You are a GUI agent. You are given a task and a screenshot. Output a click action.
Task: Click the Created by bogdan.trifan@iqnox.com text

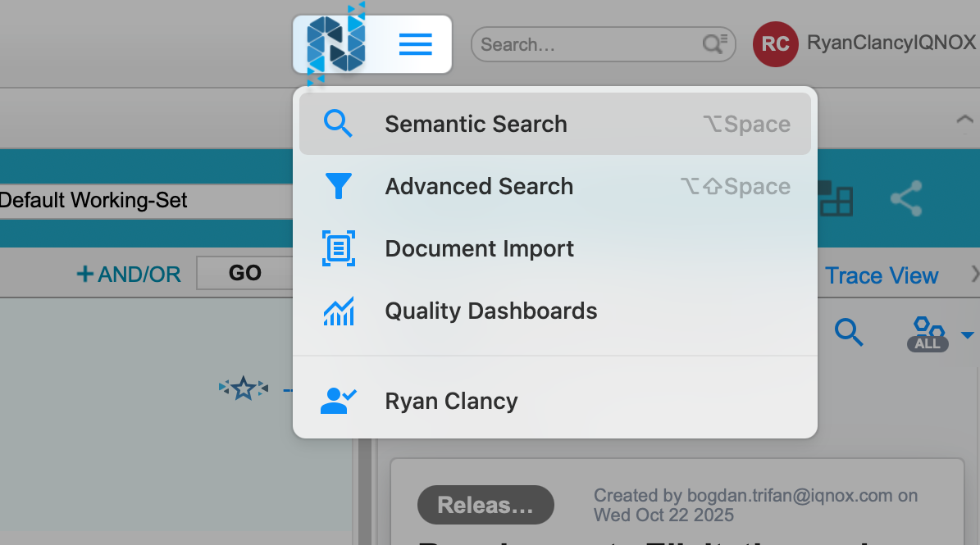(755, 505)
